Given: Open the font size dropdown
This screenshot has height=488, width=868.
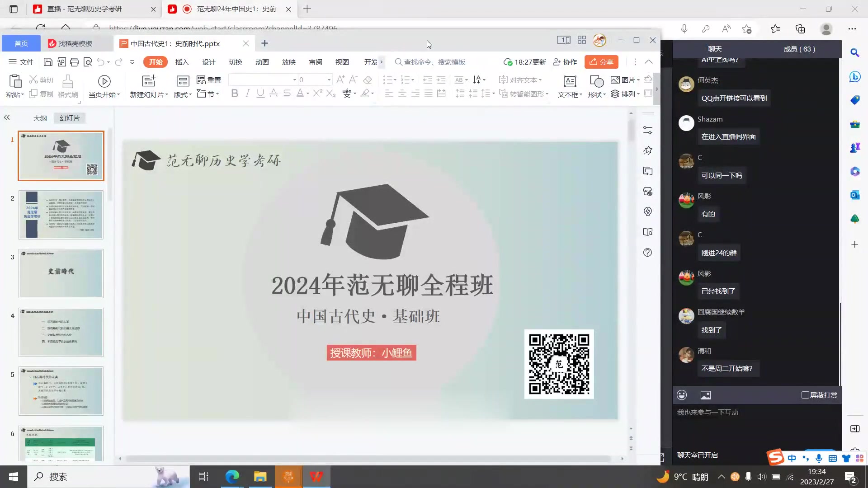Looking at the screenshot, I should 329,80.
